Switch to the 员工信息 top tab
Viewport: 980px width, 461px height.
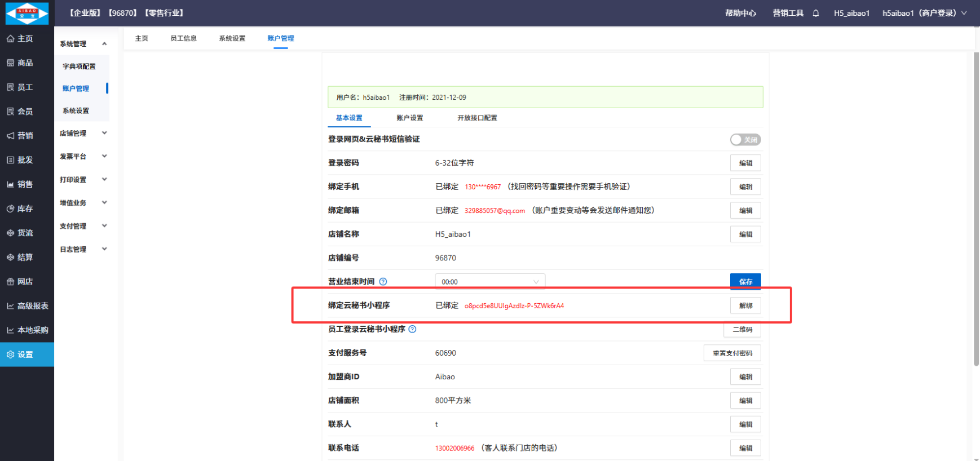183,38
